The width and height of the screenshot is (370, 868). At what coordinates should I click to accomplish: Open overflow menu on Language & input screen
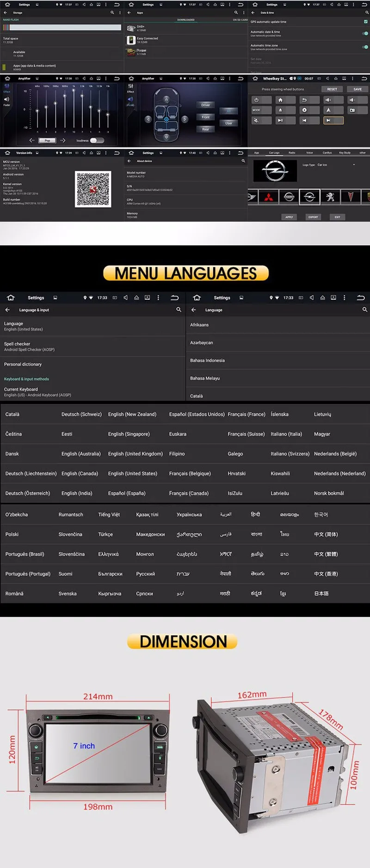(158, 298)
